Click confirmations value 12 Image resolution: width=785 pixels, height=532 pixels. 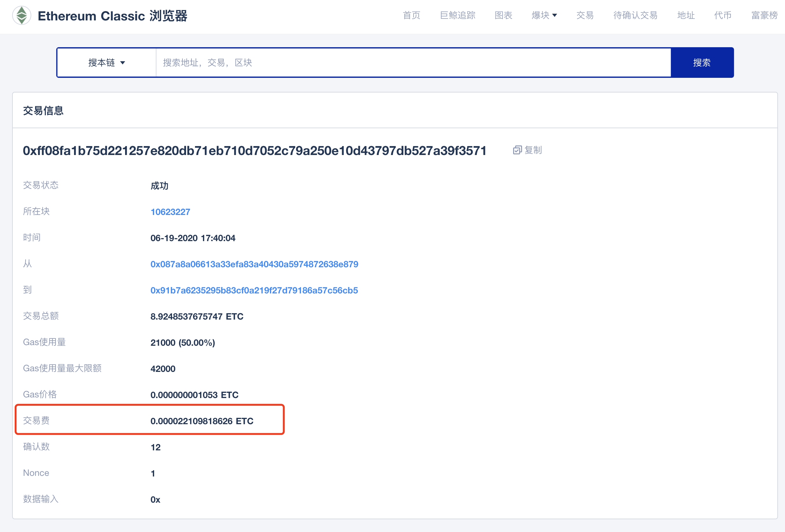[x=155, y=447]
